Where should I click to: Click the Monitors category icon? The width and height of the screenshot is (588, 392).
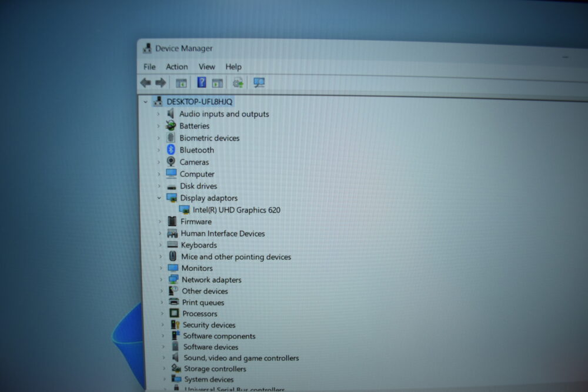tap(173, 268)
